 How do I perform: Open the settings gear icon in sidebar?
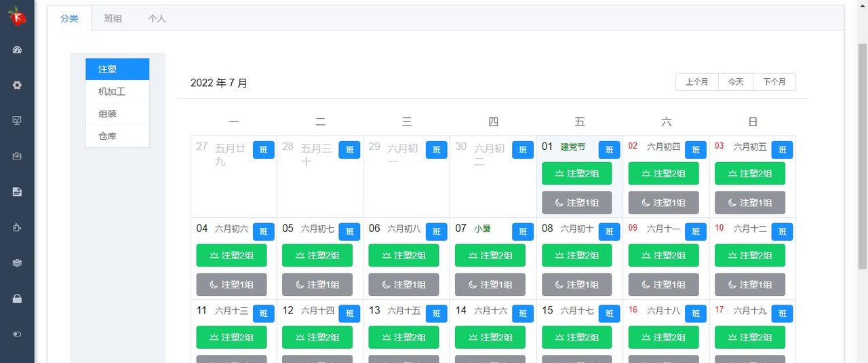17,85
